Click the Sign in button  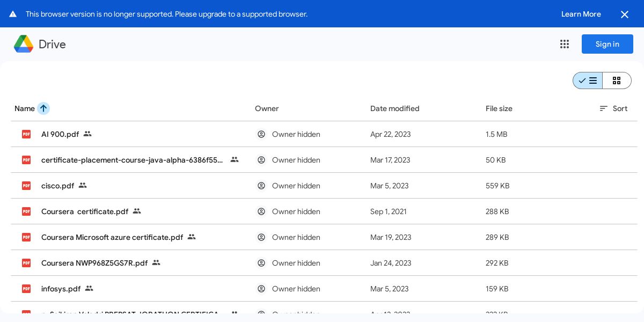click(x=607, y=44)
